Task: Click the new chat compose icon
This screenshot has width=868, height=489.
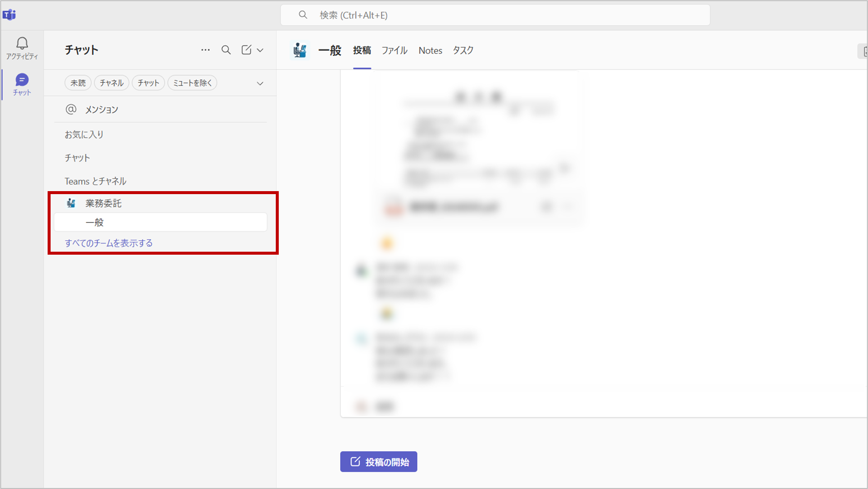Action: click(247, 50)
